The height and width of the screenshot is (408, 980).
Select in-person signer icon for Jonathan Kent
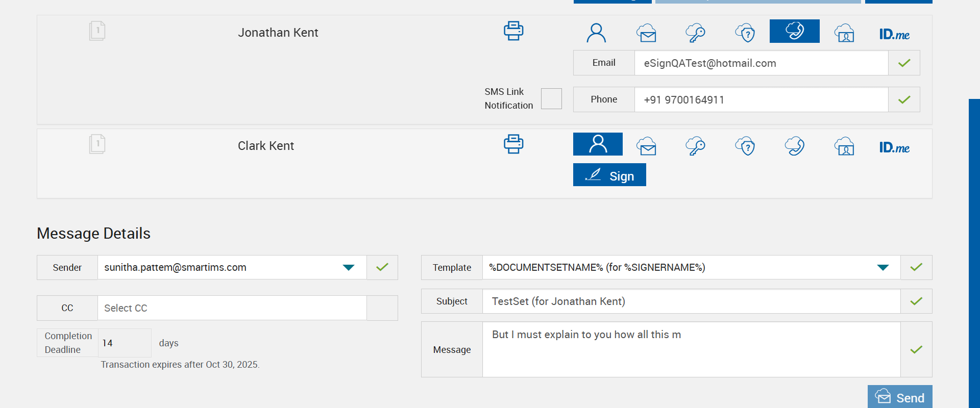(596, 33)
